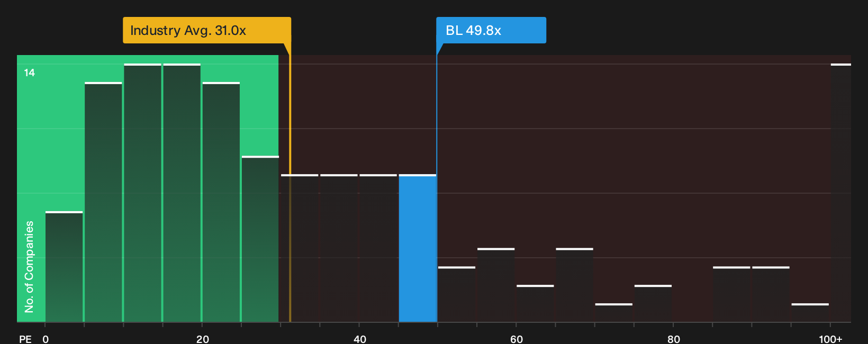
Task: Click the x-axis tick label 20
Action: click(x=203, y=339)
